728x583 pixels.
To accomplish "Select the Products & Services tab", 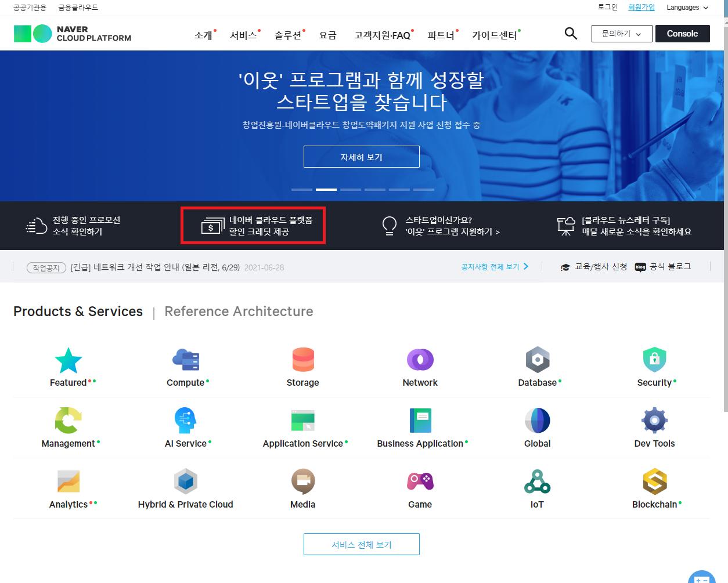I will coord(78,312).
